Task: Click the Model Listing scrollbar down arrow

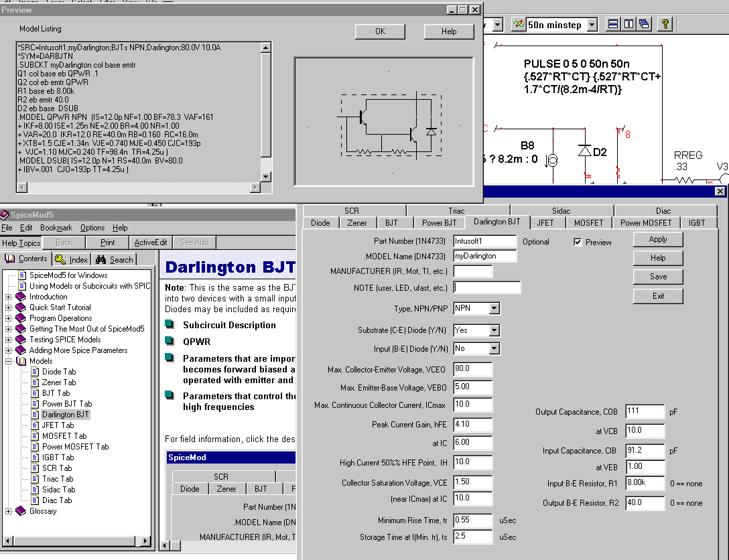Action: pyautogui.click(x=265, y=177)
